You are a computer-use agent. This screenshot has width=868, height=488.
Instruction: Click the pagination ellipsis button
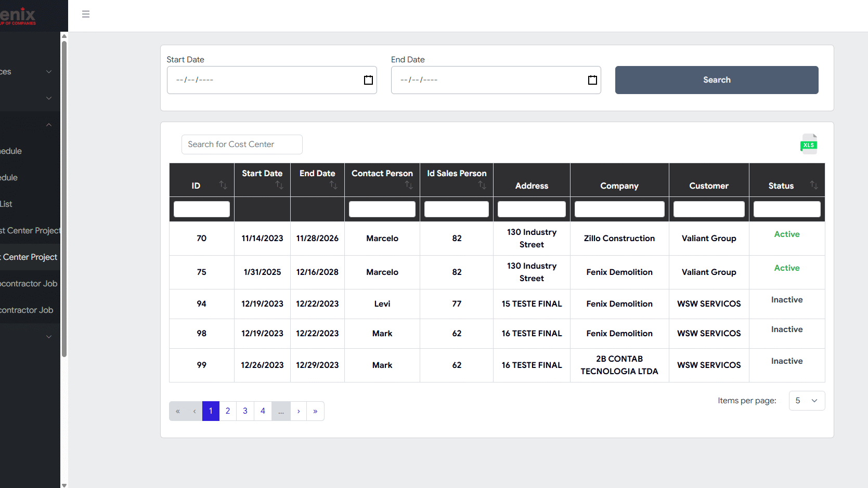point(281,411)
